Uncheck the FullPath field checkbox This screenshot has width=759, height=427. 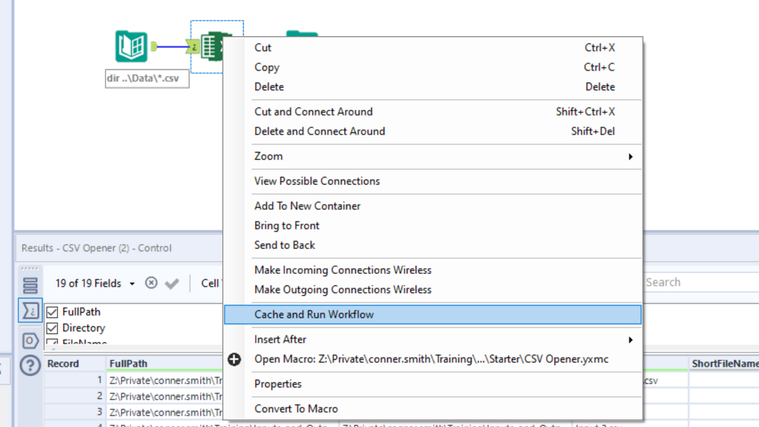click(52, 312)
